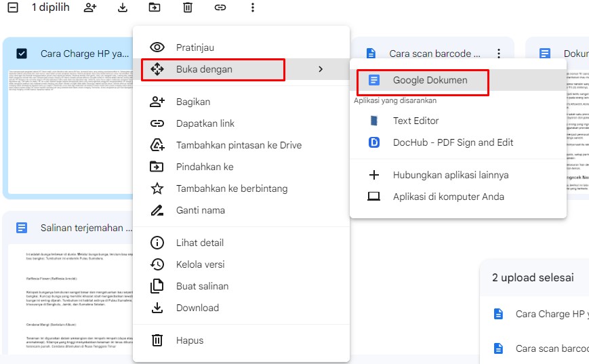Select 'Ganti nama' menu entry

pos(241,210)
